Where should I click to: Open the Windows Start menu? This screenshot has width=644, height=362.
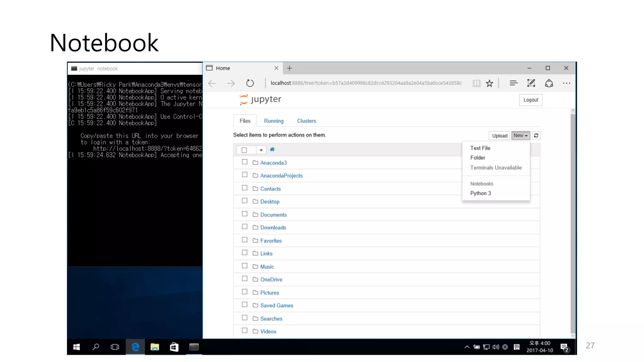(x=76, y=347)
